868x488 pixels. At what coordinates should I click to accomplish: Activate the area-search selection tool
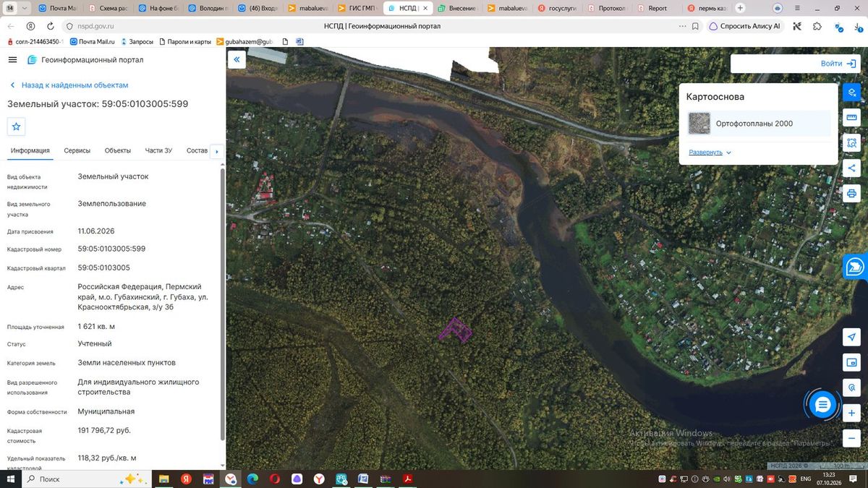click(x=851, y=143)
